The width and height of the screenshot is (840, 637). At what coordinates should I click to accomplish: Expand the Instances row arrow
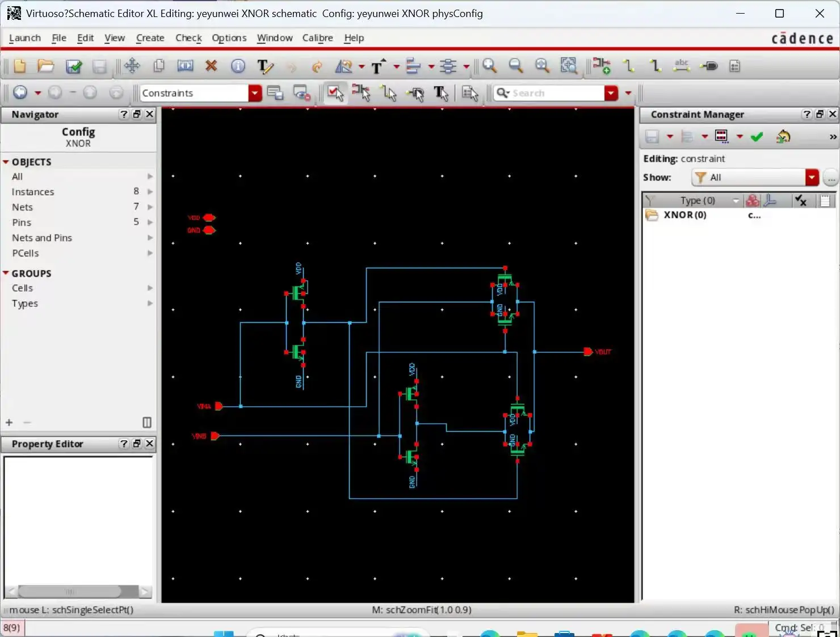coord(150,192)
